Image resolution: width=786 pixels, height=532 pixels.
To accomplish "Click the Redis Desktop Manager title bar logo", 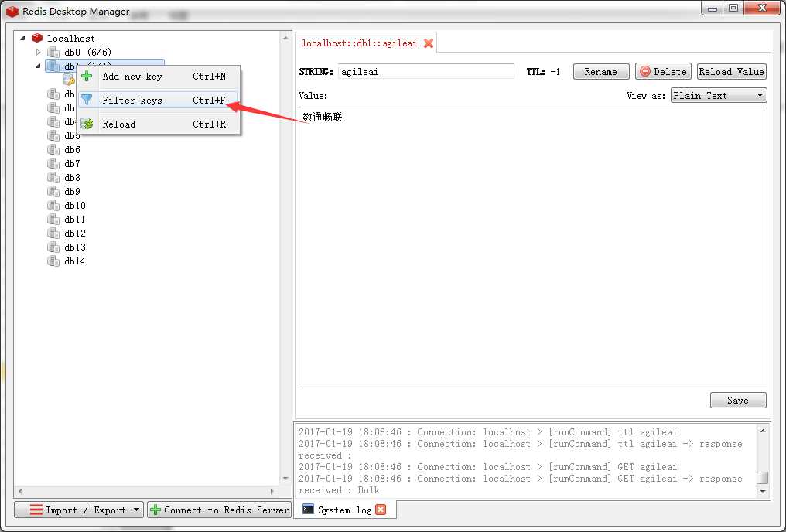I will pyautogui.click(x=12, y=11).
